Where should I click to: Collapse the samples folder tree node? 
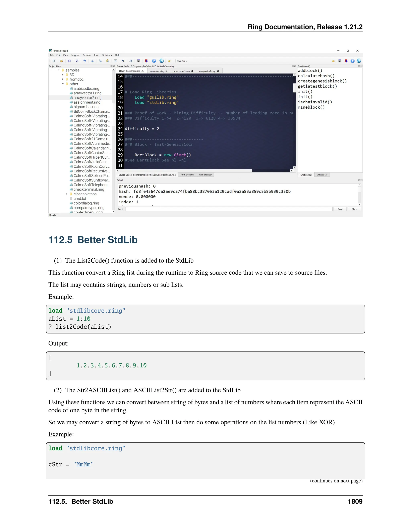[x=59, y=70]
